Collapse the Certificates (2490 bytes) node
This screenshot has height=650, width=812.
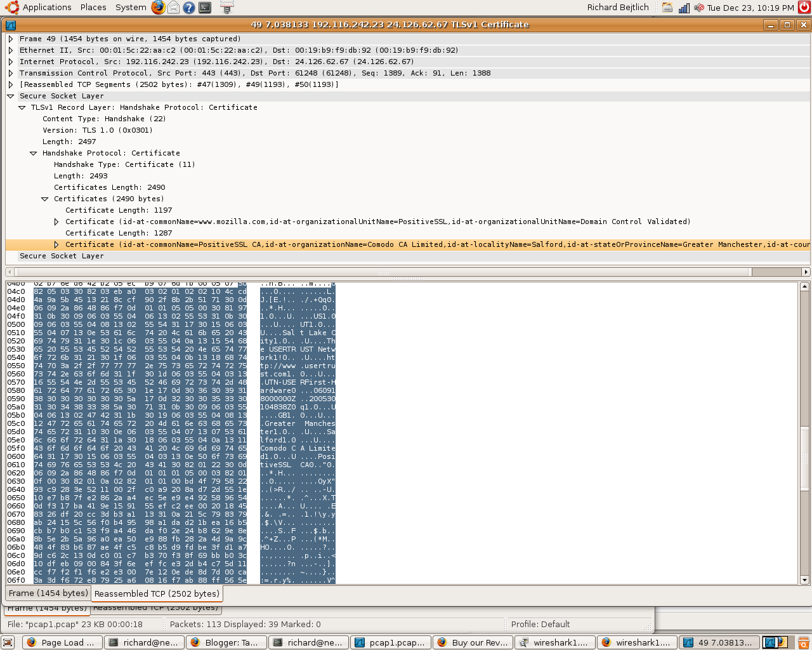click(45, 199)
